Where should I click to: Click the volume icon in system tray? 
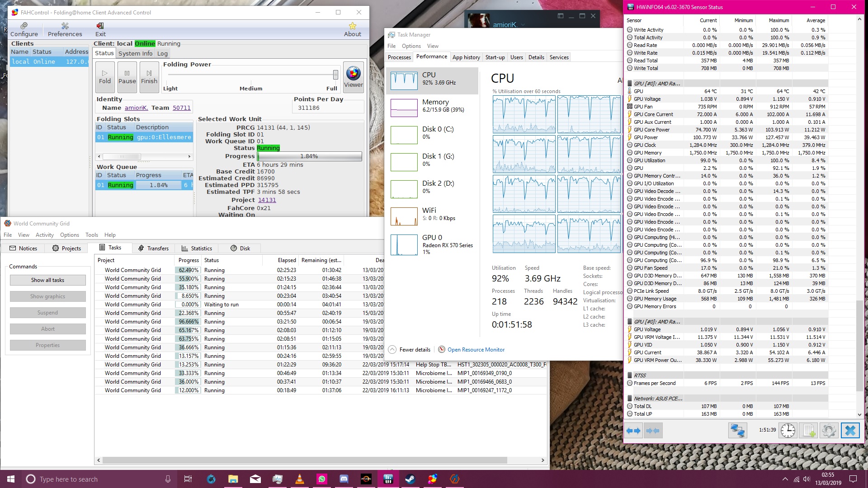(x=807, y=479)
